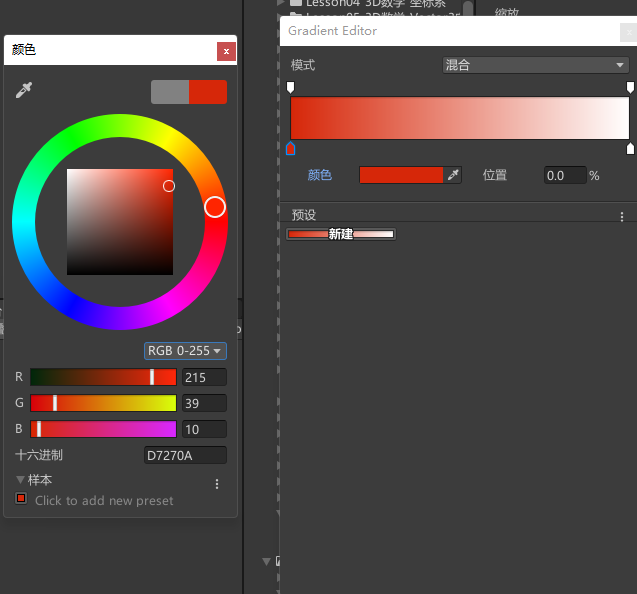Click the 新建 gradient preset button
637x594 pixels.
(340, 234)
